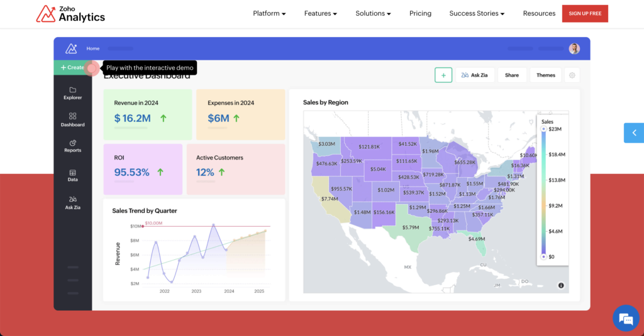Screen dimensions: 644x336
Task: Click the Share button
Action: [x=512, y=75]
